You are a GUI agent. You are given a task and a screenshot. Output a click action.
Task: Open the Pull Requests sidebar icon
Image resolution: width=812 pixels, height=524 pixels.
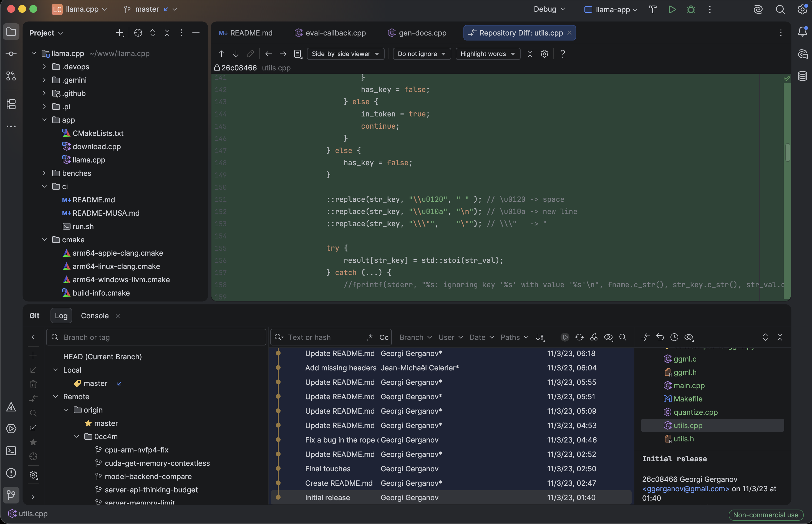11,76
